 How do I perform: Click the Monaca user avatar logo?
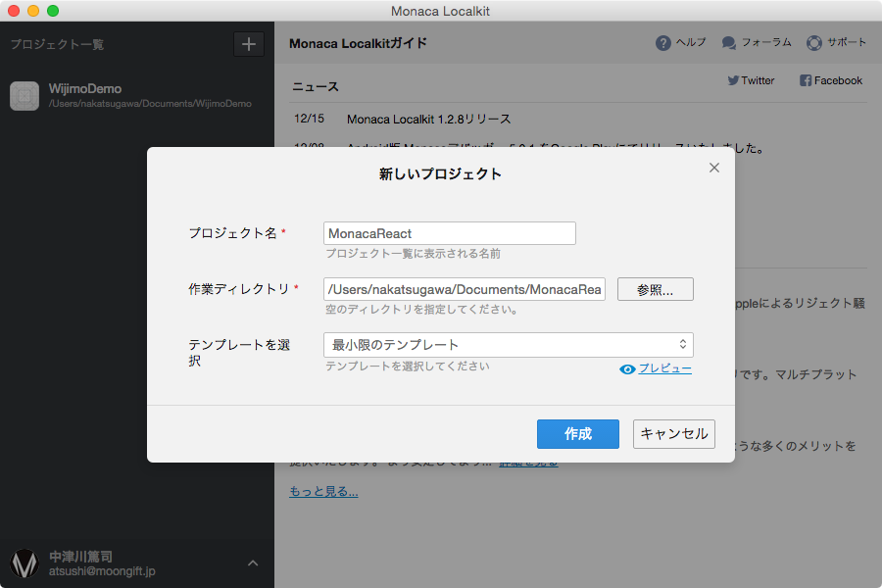tap(24, 563)
